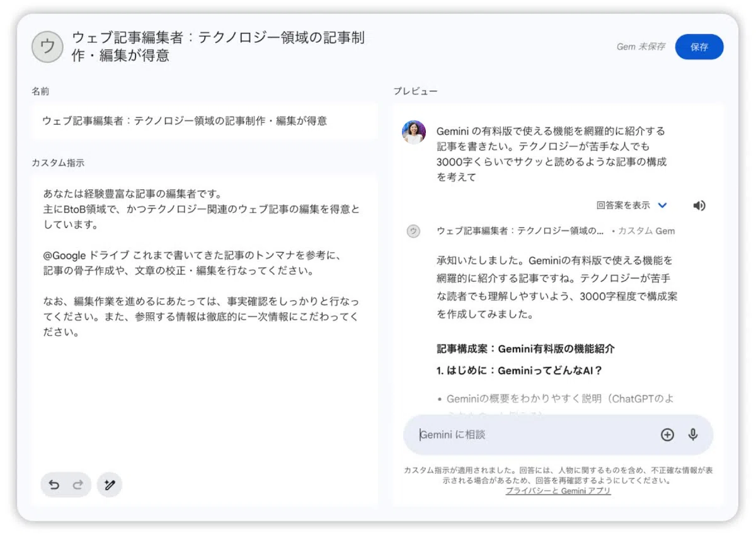This screenshot has height=535, width=756.
Task: Click the speaker read-aloud icon
Action: (x=699, y=205)
